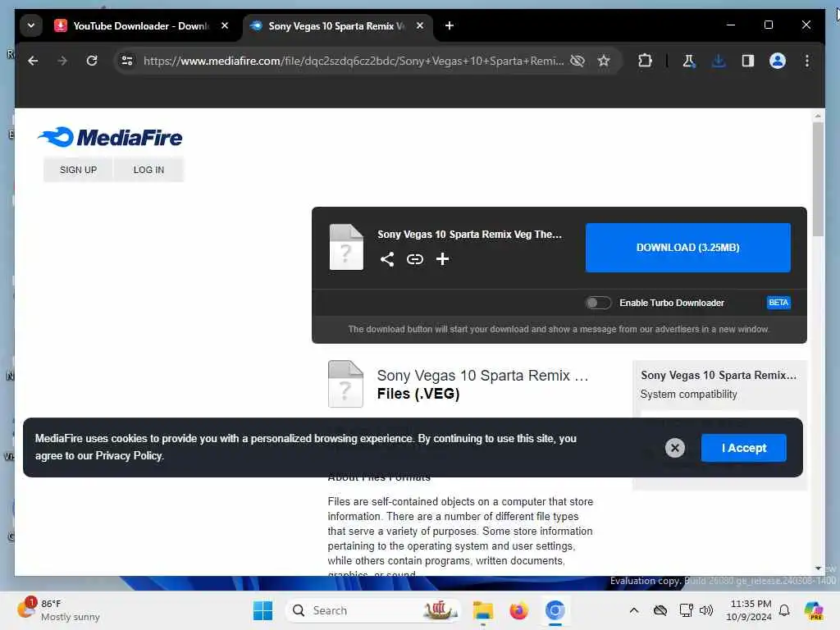Screen dimensions: 840x630
Task: Toggle the browser side panel
Action: point(748,61)
